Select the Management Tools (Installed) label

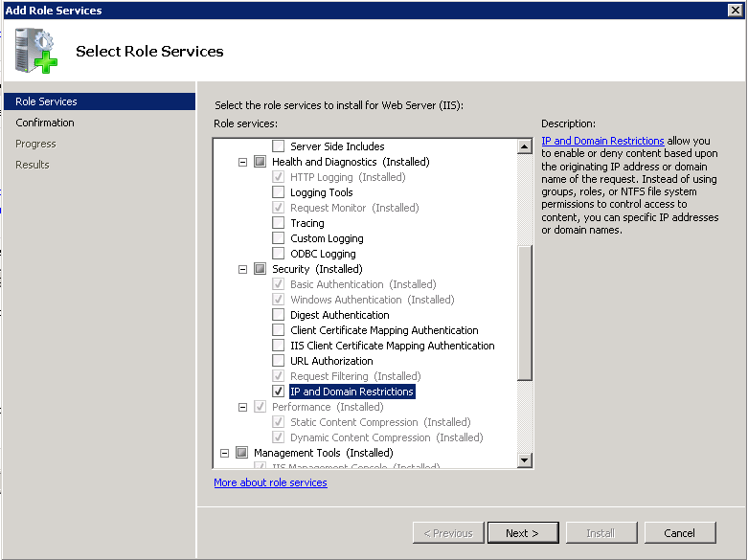pos(324,453)
